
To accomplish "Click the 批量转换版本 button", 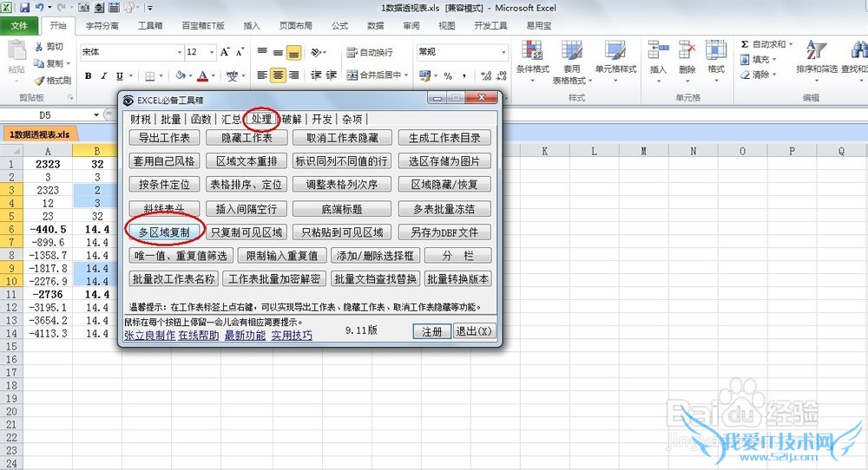I will (457, 278).
